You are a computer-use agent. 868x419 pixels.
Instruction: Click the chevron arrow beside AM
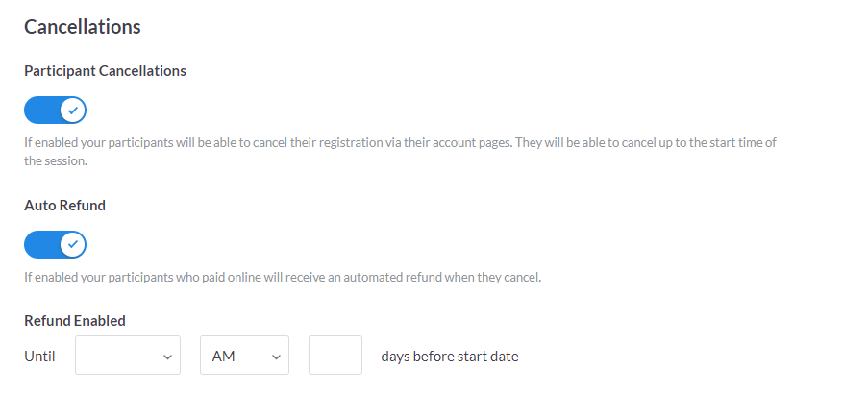click(276, 357)
